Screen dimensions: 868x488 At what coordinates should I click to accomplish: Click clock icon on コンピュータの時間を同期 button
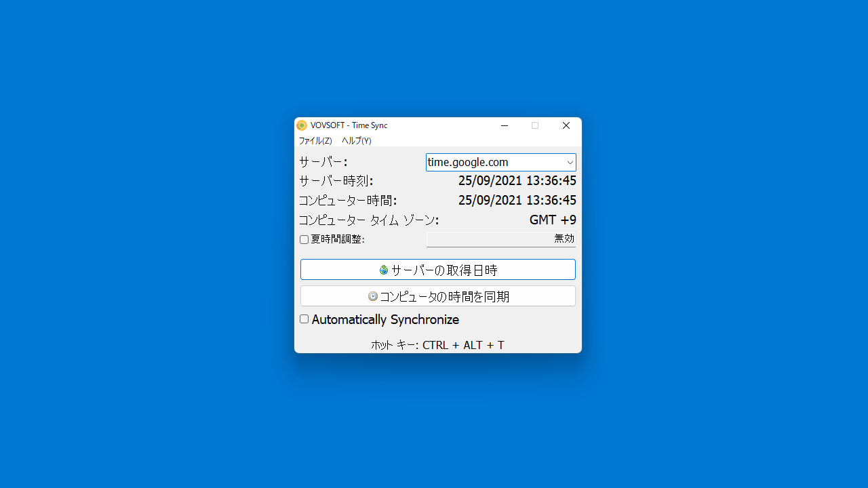coord(373,296)
